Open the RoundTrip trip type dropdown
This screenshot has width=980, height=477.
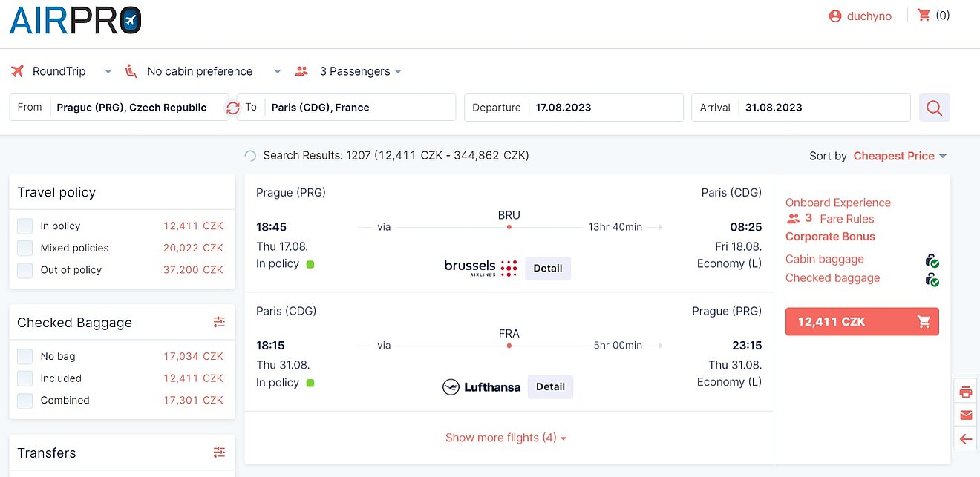pyautogui.click(x=62, y=71)
